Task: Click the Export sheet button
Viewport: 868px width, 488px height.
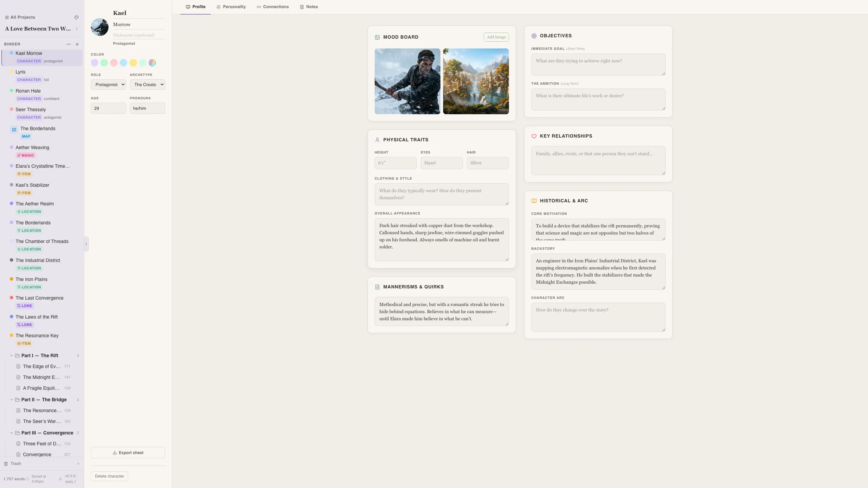Action: (x=128, y=452)
